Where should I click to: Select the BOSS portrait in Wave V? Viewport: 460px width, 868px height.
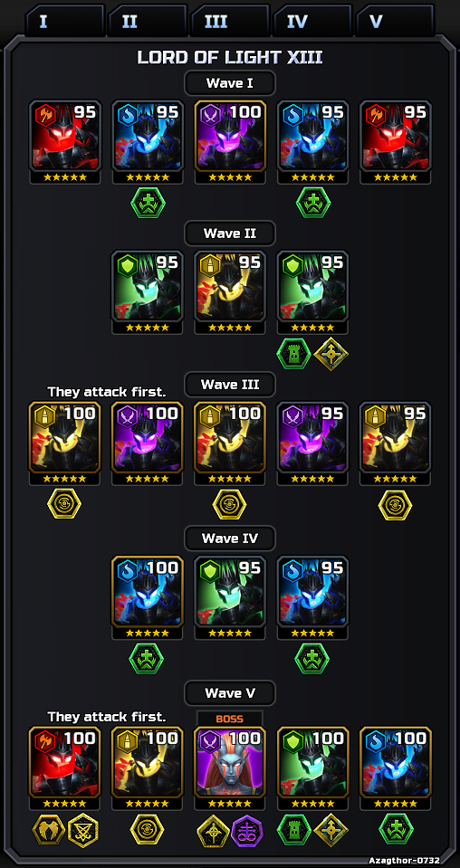pyautogui.click(x=230, y=762)
